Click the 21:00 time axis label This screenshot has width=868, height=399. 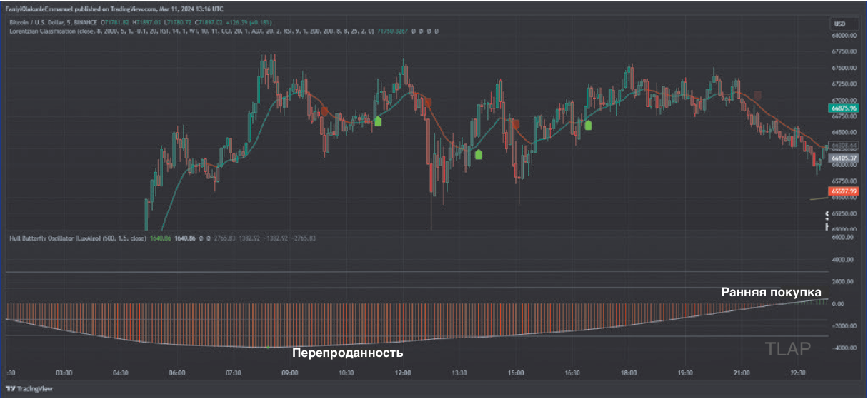pos(742,373)
